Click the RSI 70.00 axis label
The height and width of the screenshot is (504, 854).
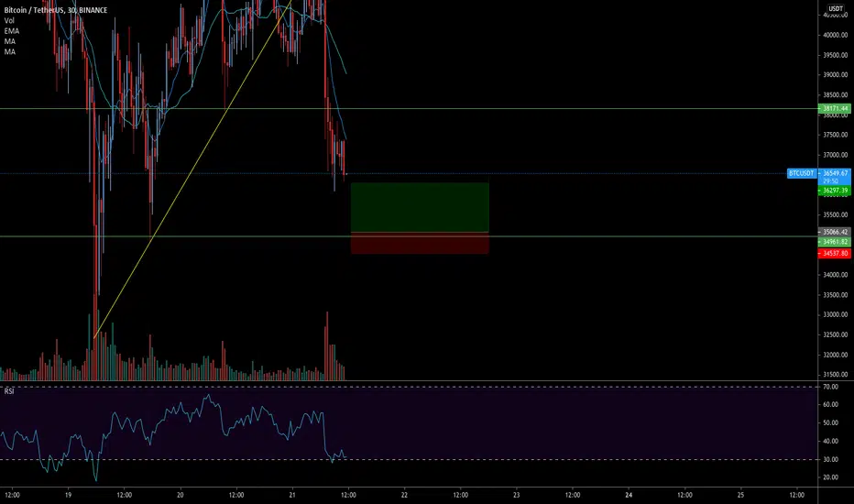[x=830, y=387]
